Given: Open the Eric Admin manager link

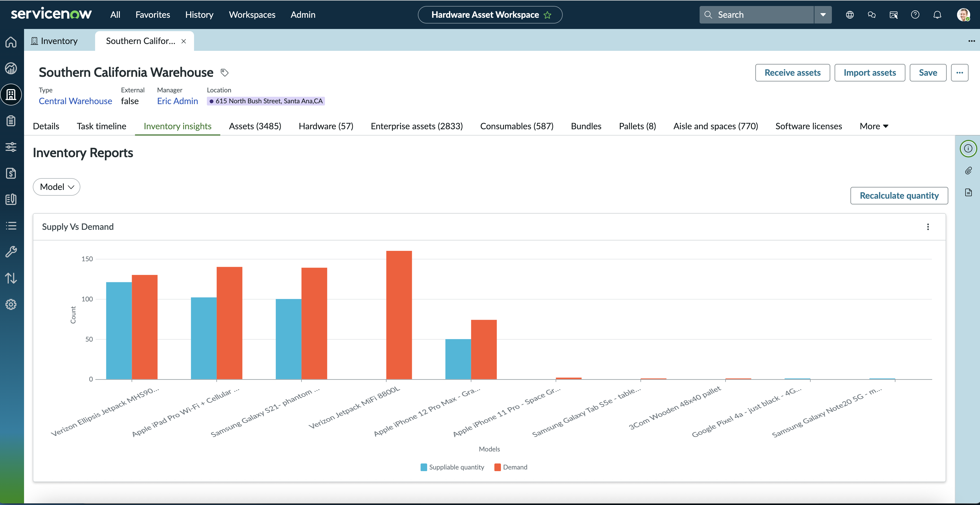Looking at the screenshot, I should (178, 101).
